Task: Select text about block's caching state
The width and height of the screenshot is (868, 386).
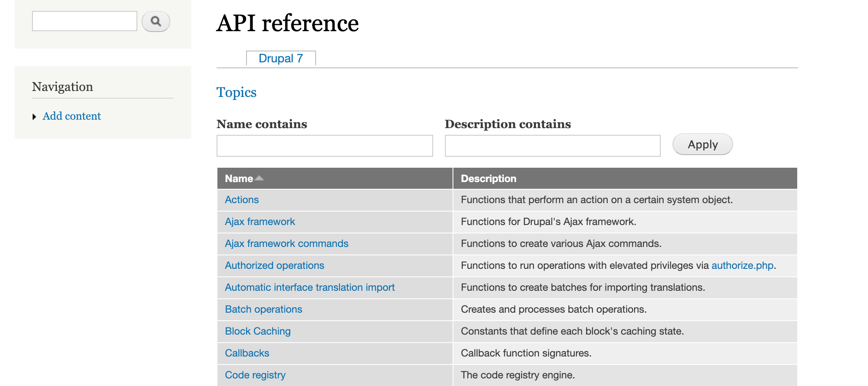Action: click(x=572, y=331)
